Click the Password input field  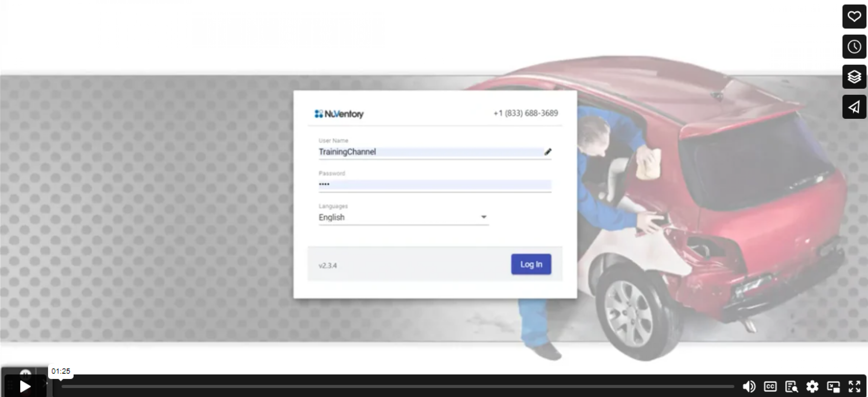click(435, 184)
